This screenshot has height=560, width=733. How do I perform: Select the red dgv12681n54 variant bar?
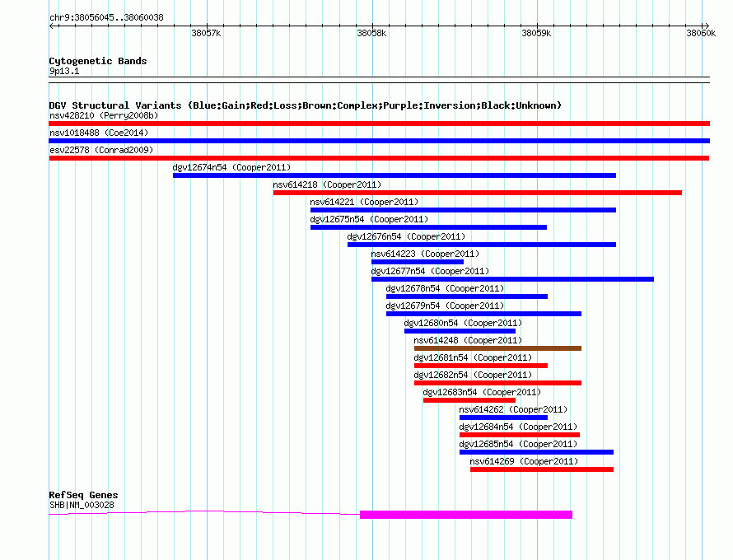point(480,366)
